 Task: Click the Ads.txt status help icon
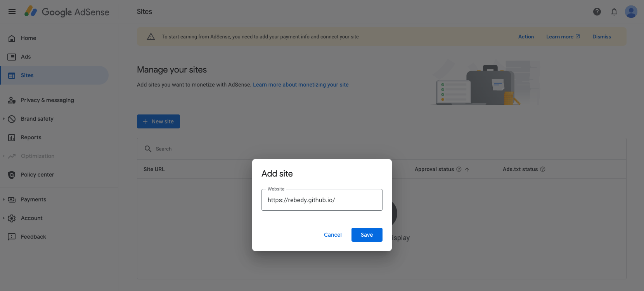click(x=543, y=169)
